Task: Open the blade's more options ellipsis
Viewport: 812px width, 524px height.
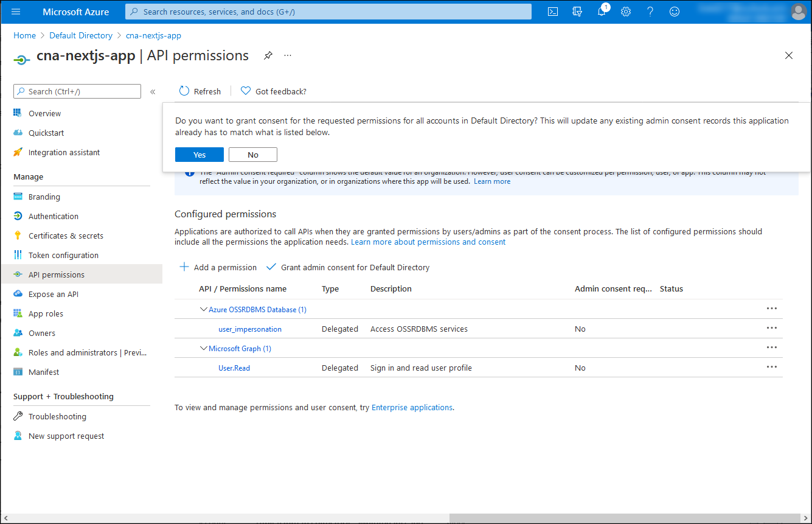Action: [x=288, y=55]
